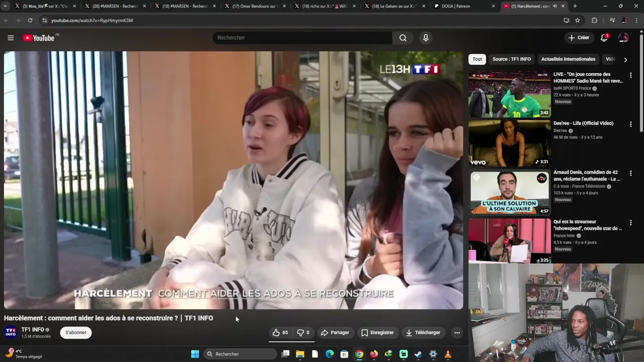644x362 pixels.
Task: Open options for Arnaud Denis video
Action: point(630,173)
